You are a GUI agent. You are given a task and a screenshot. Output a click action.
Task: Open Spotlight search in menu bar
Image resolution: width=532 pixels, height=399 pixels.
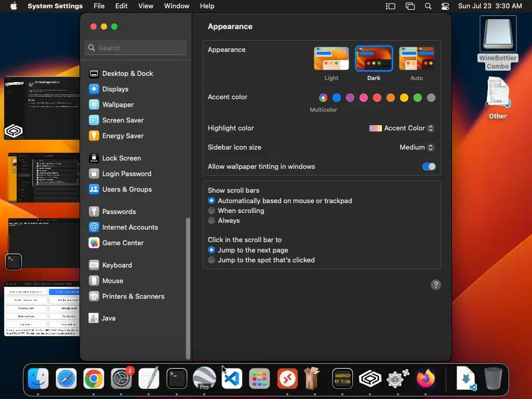pyautogui.click(x=428, y=6)
